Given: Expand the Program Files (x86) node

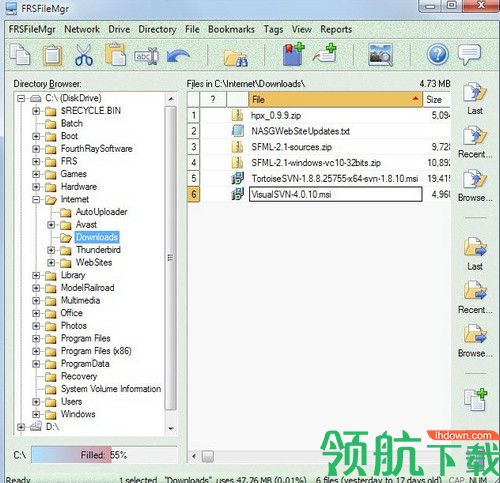Looking at the screenshot, I should [x=36, y=351].
